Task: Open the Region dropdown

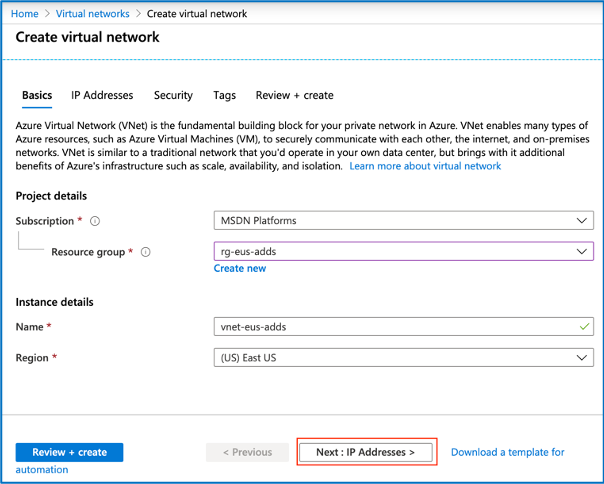Action: (403, 357)
